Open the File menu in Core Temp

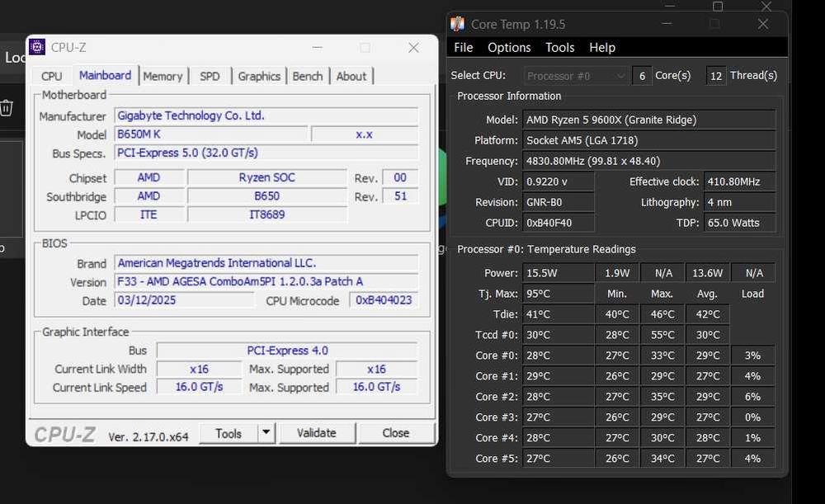coord(463,47)
